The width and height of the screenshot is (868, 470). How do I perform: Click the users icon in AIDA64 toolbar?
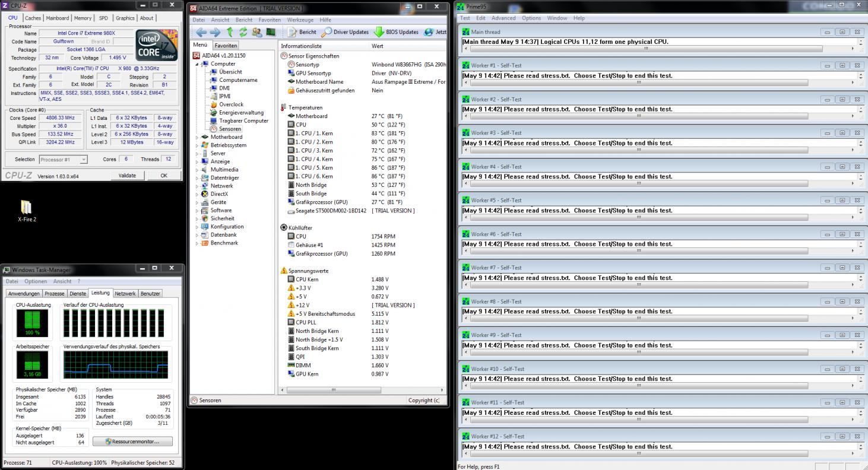tap(257, 32)
